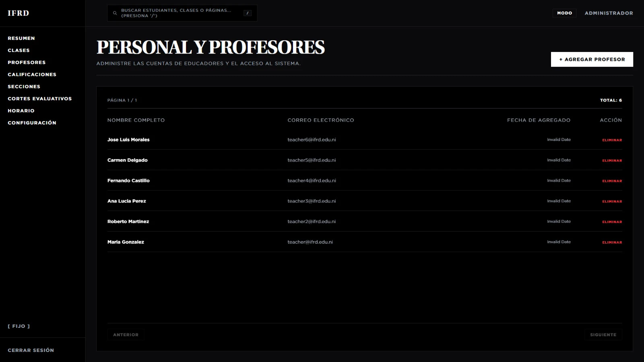The width and height of the screenshot is (644, 362).
Task: Toggle the FIJO sidebar pin
Action: coord(19,326)
